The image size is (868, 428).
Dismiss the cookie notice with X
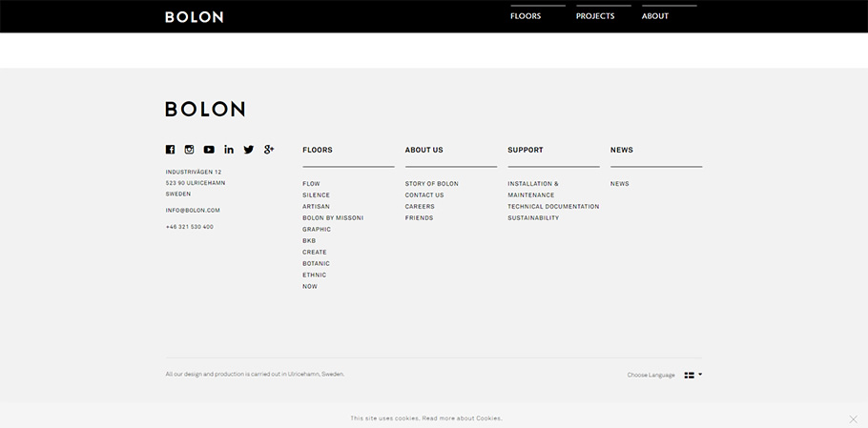click(853, 418)
